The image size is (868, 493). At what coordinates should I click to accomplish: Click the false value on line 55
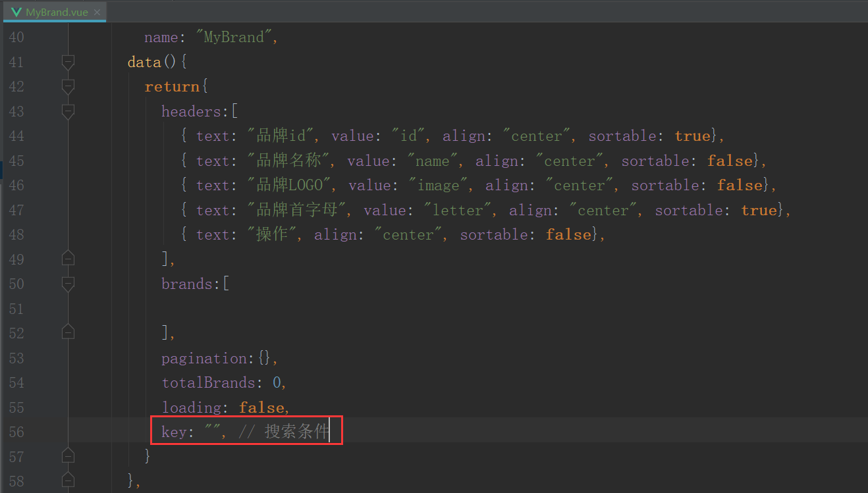click(261, 407)
